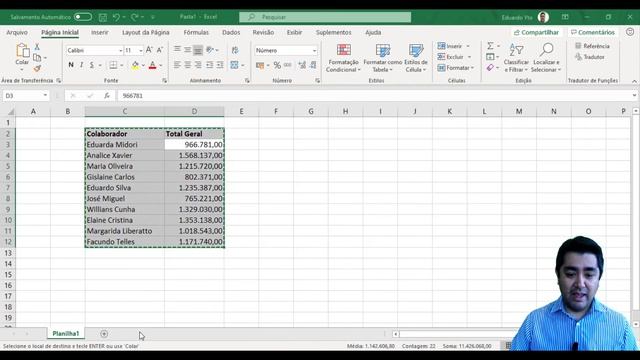Image resolution: width=640 pixels, height=360 pixels.
Task: Select the Analice Xavier cell
Action: tap(124, 155)
